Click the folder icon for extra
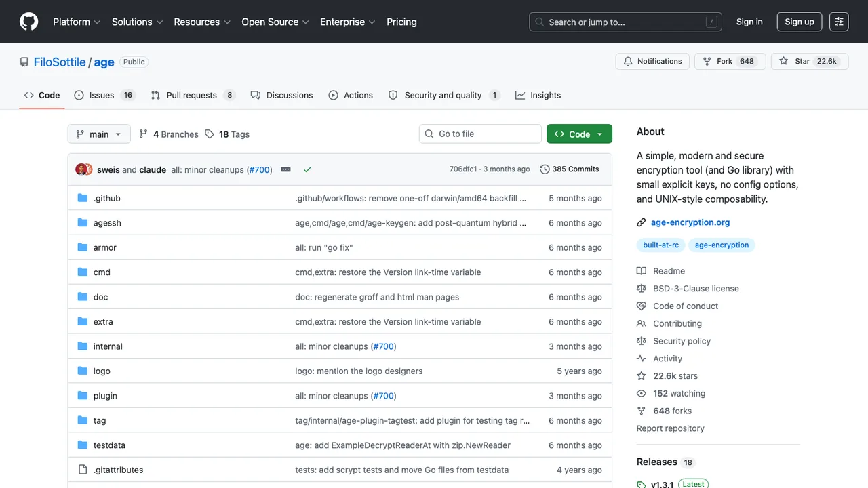The height and width of the screenshot is (488, 868). pyautogui.click(x=83, y=321)
